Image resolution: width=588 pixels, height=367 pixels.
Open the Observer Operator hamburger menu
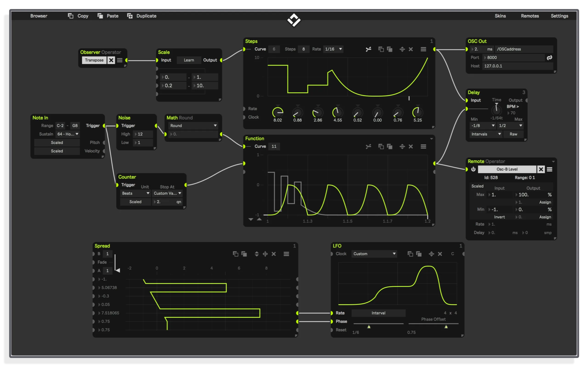click(119, 60)
